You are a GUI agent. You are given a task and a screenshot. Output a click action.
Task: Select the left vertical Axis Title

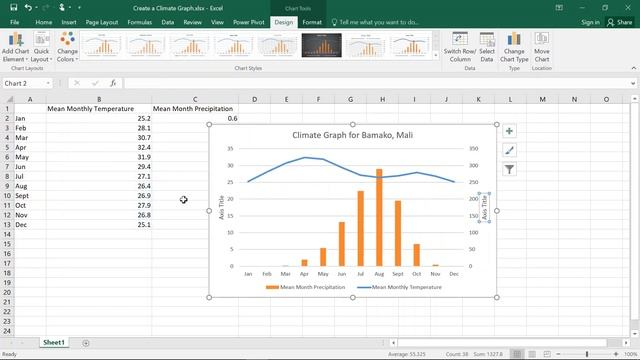(x=222, y=207)
